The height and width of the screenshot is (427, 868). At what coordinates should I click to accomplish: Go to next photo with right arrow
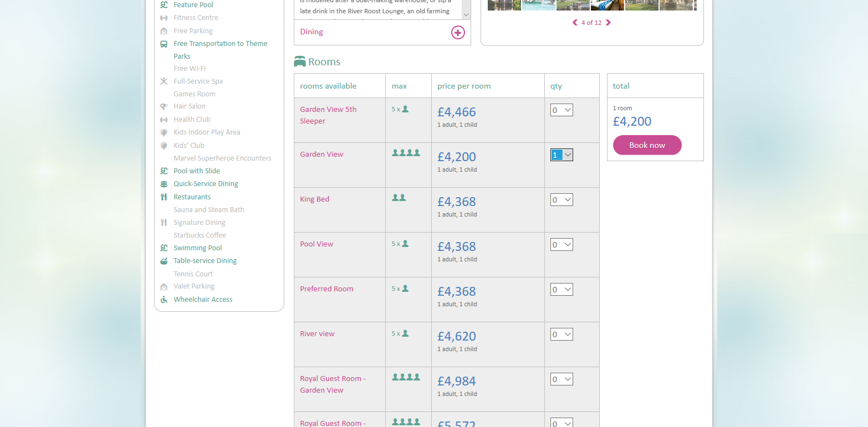(608, 23)
